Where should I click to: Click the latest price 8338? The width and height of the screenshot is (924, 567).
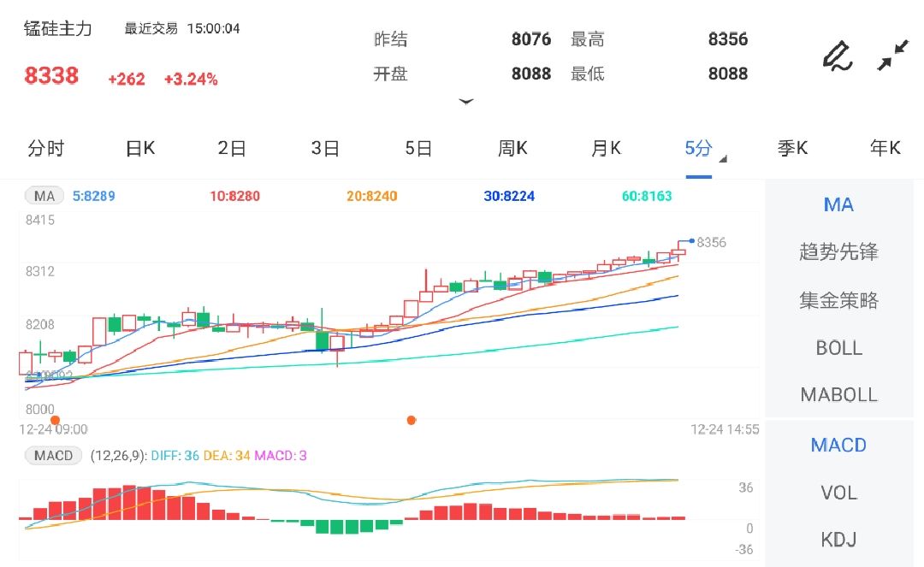pos(51,76)
